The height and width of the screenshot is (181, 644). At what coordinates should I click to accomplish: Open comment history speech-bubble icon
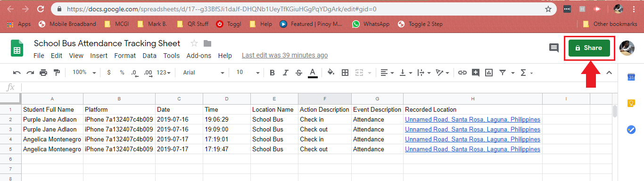554,48
